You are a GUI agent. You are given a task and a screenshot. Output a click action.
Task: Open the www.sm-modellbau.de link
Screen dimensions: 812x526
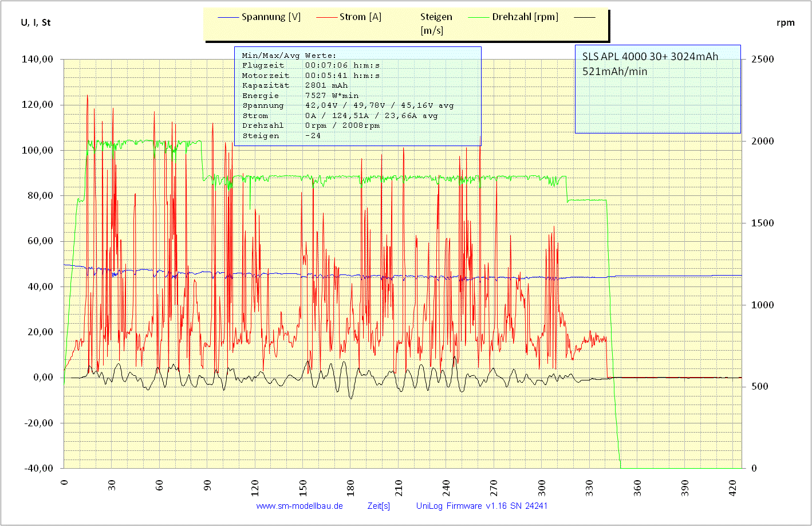(299, 506)
